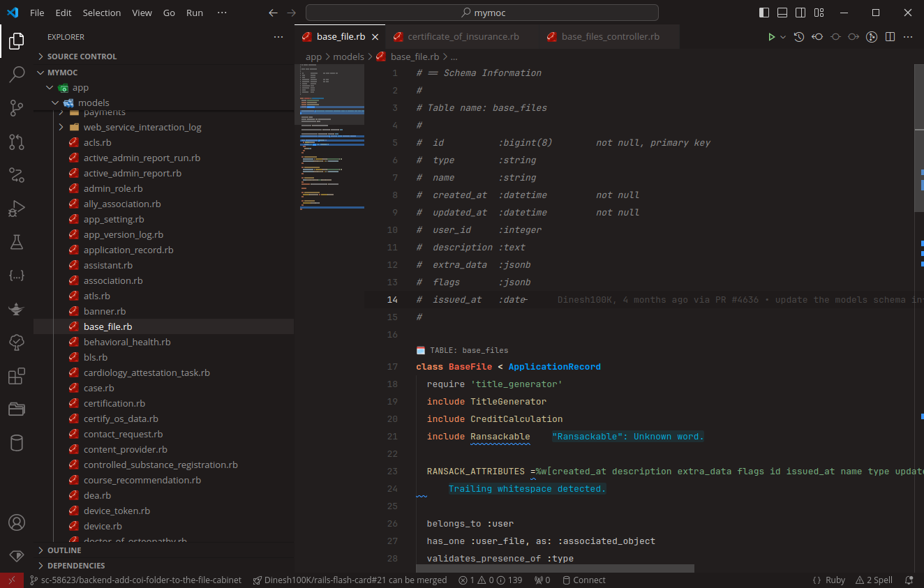The width and height of the screenshot is (924, 588).
Task: Expand the web_service_interaction_log folder
Action: click(163, 127)
